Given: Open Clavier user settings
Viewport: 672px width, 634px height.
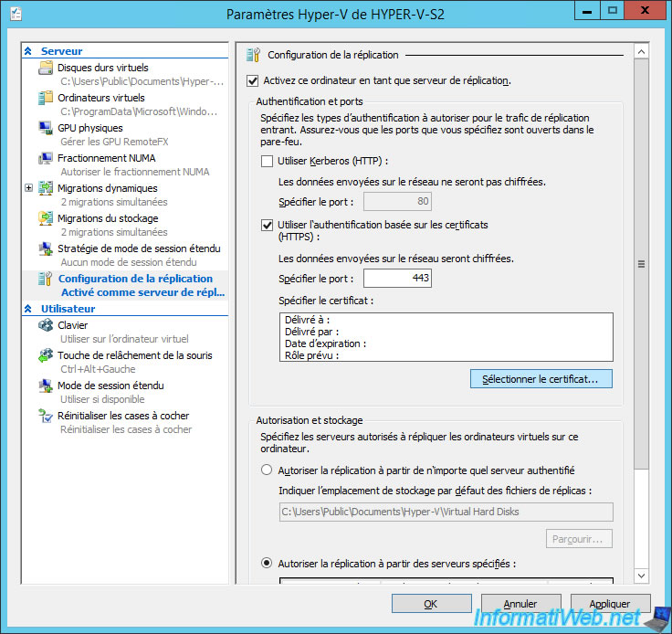Looking at the screenshot, I should [72, 325].
